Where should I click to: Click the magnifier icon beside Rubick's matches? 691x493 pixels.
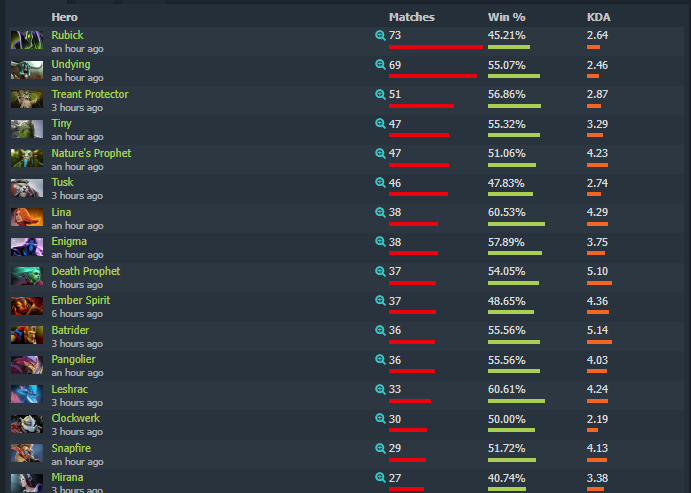click(380, 35)
